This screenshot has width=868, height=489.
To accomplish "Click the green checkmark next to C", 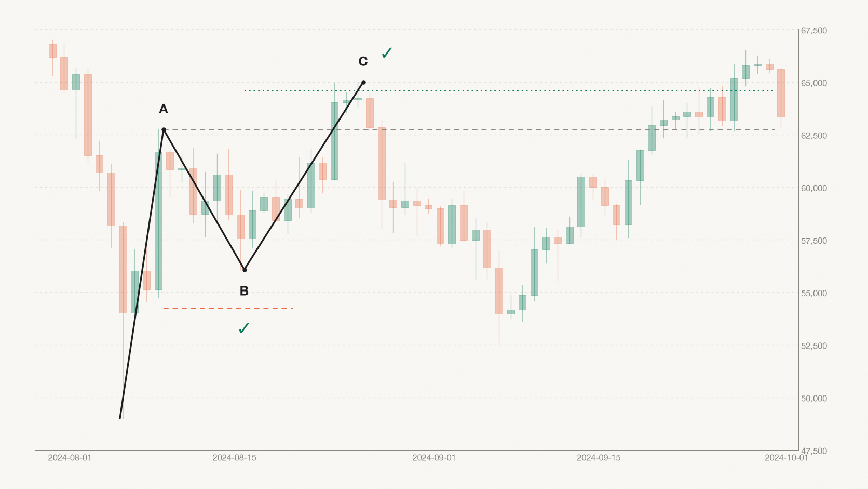I will pos(387,52).
